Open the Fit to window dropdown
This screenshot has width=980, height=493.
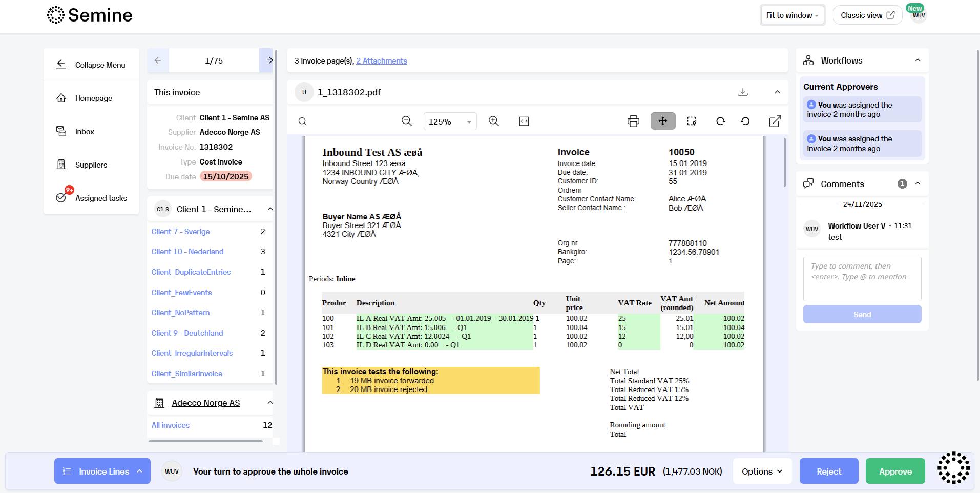point(792,15)
